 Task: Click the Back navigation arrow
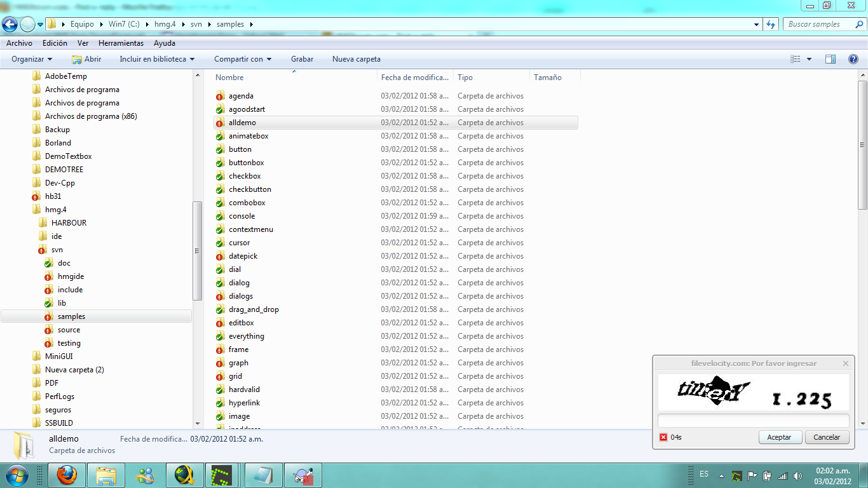point(10,25)
